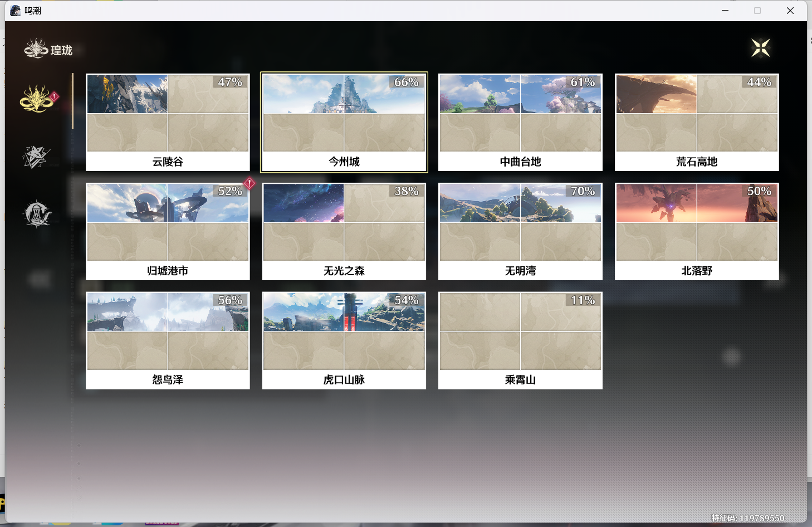The image size is (812, 527).
Task: Switch to the bottom sidebar region emblem
Action: coord(37,214)
